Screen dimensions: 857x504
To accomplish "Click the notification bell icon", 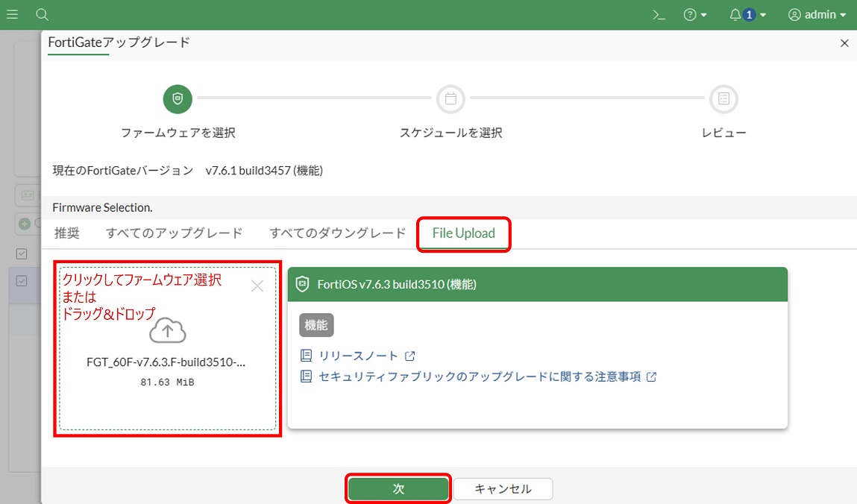I will pyautogui.click(x=735, y=15).
